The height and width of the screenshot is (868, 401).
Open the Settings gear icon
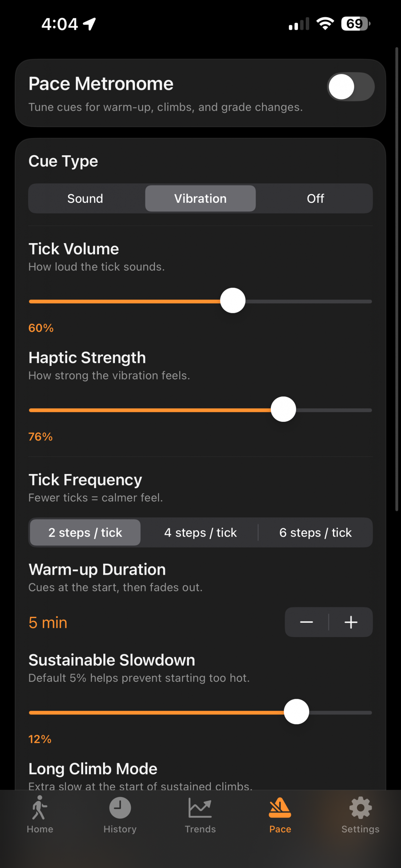point(360,808)
